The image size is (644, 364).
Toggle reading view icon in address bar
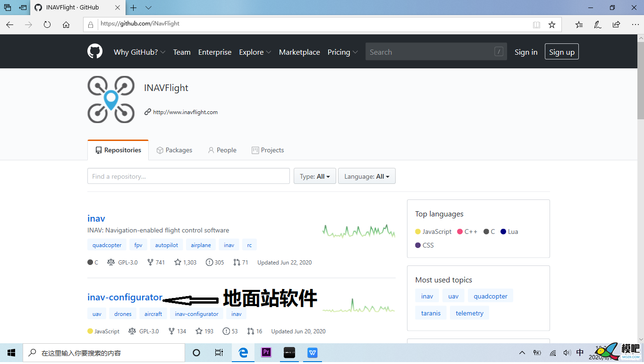tap(536, 25)
